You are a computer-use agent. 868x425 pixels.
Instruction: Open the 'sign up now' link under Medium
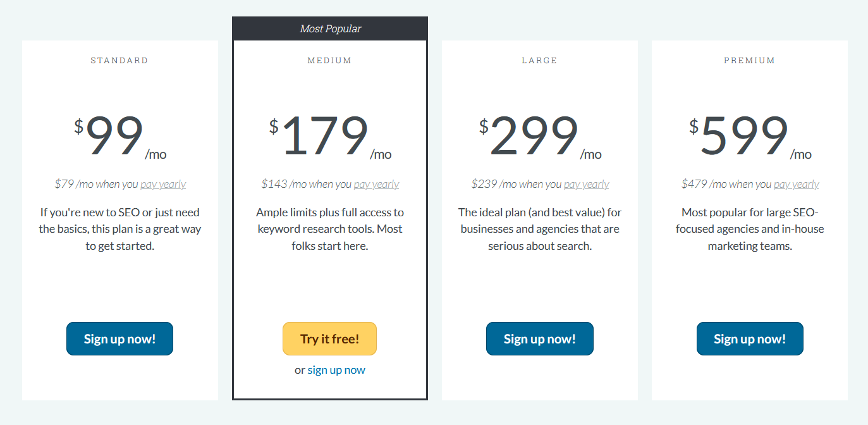pyautogui.click(x=336, y=370)
